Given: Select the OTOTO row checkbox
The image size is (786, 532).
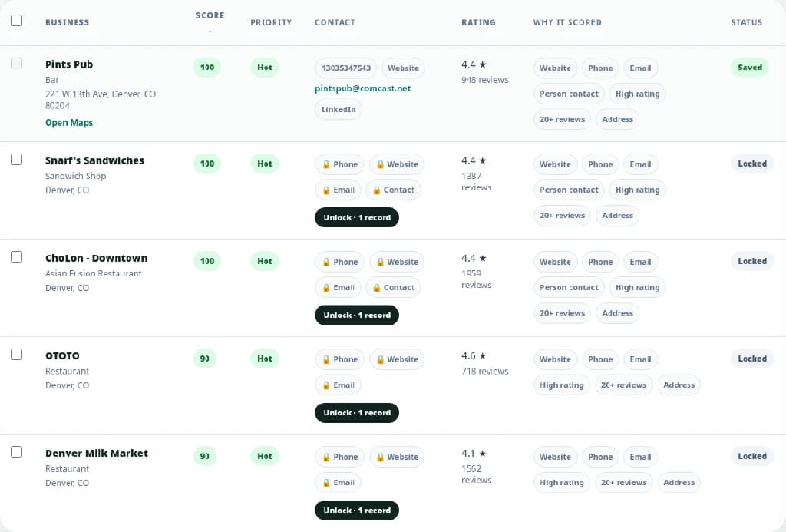Looking at the screenshot, I should point(17,355).
